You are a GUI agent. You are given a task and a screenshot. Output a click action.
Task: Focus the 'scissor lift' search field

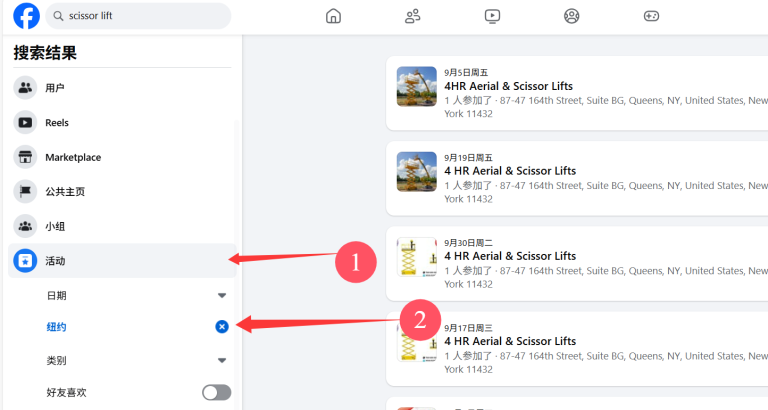tap(138, 16)
